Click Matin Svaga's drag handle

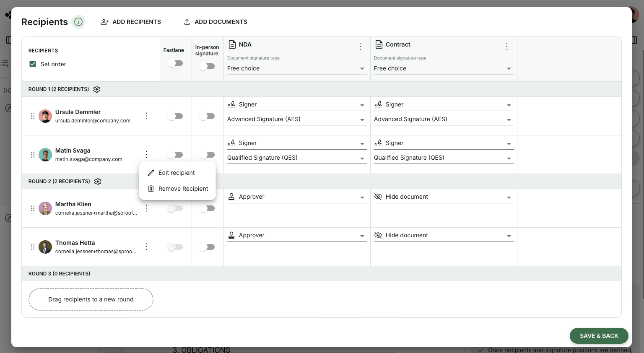pyautogui.click(x=33, y=155)
